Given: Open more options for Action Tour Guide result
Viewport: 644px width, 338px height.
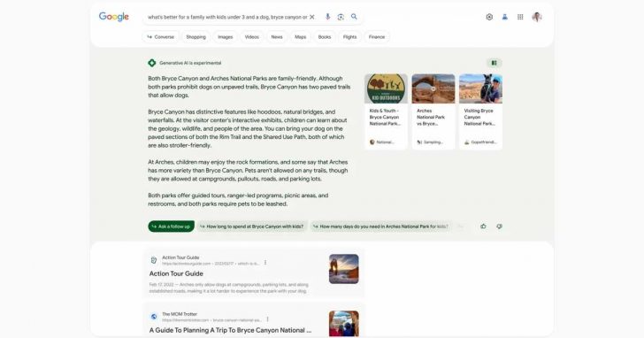Looking at the screenshot, I should pyautogui.click(x=265, y=263).
